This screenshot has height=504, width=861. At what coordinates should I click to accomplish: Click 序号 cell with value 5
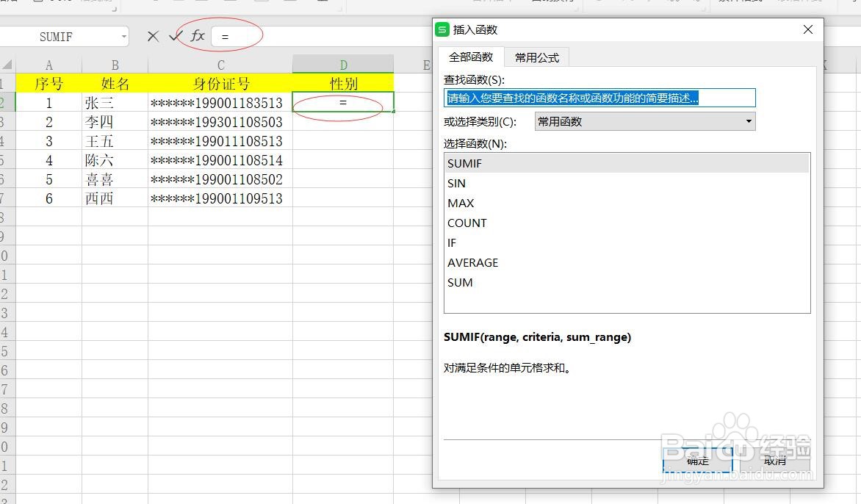point(49,179)
